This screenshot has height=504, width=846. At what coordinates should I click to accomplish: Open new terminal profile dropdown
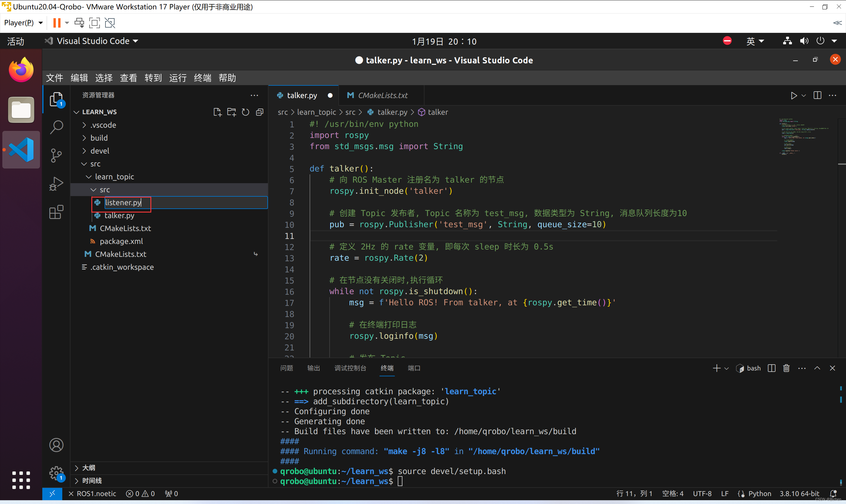[x=726, y=368]
